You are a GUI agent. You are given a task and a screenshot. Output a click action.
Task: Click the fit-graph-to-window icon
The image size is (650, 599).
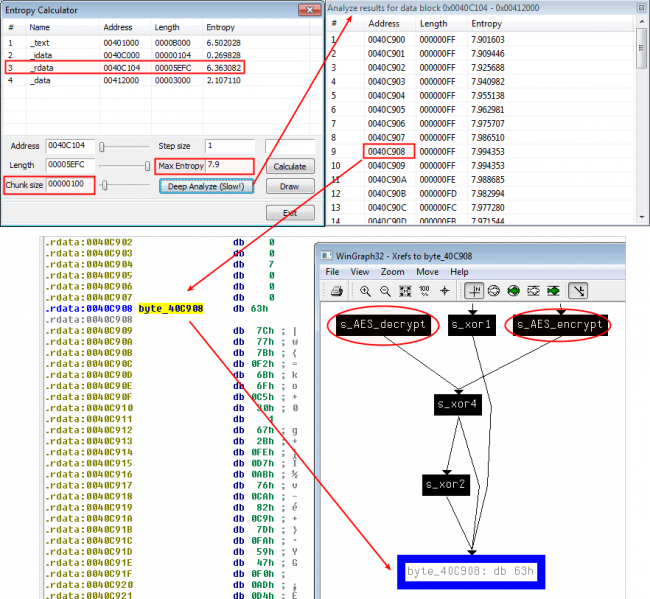point(404,290)
